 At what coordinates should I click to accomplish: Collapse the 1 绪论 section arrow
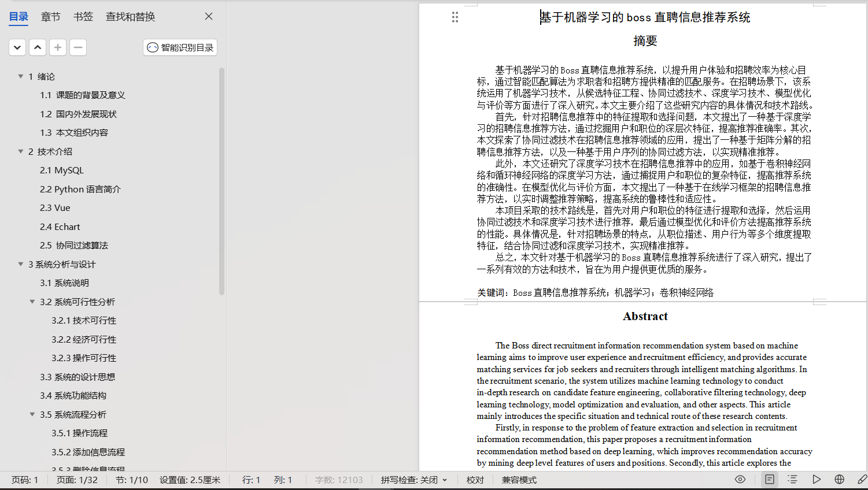click(21, 76)
